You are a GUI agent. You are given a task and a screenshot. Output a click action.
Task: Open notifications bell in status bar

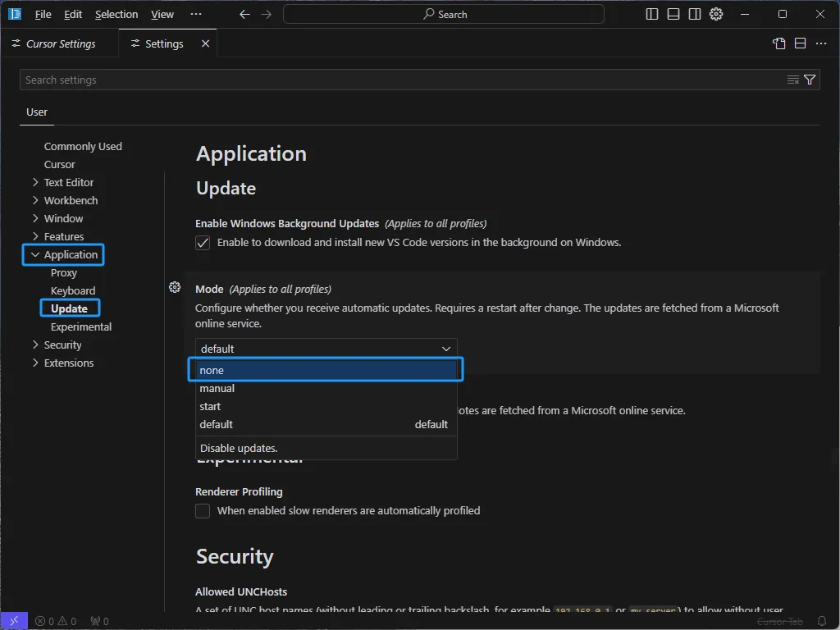(x=822, y=622)
